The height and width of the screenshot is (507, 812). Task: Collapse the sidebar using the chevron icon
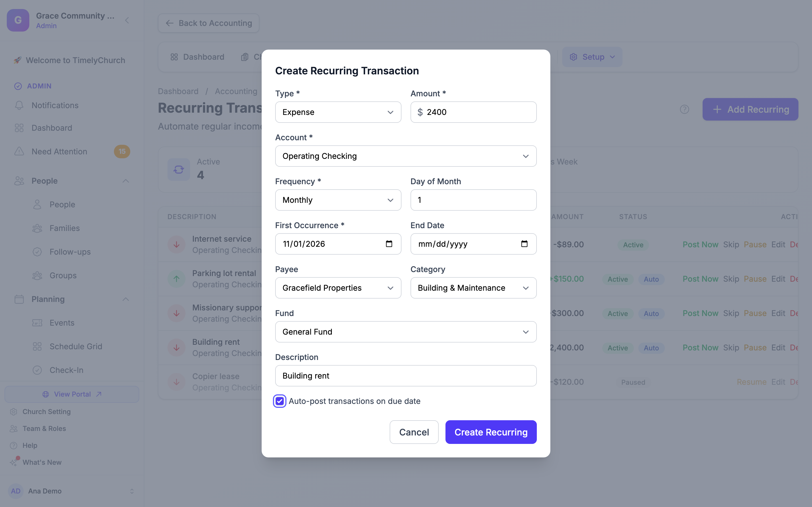(127, 21)
